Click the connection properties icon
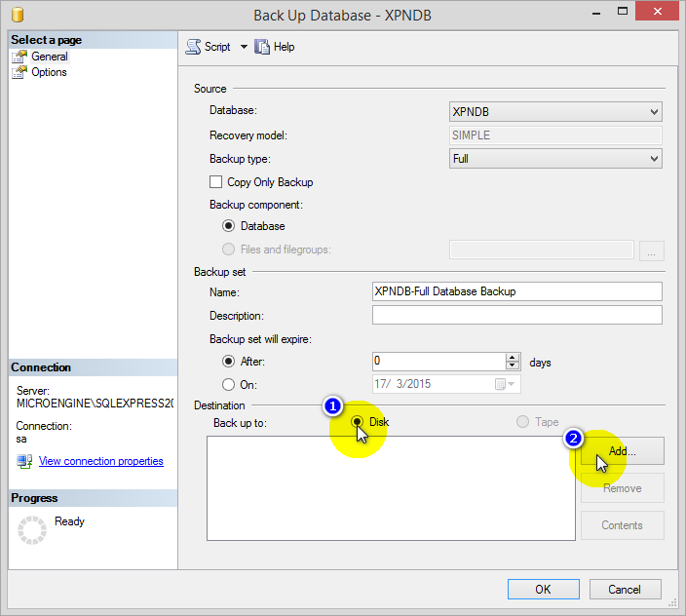This screenshot has width=686, height=616. 24,461
